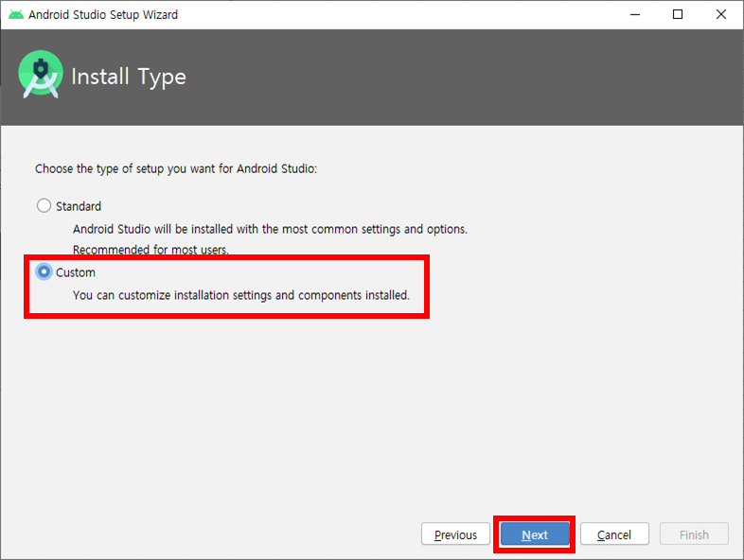Maximize the Setup Wizard window
Viewport: 744px width, 560px height.
pos(678,15)
